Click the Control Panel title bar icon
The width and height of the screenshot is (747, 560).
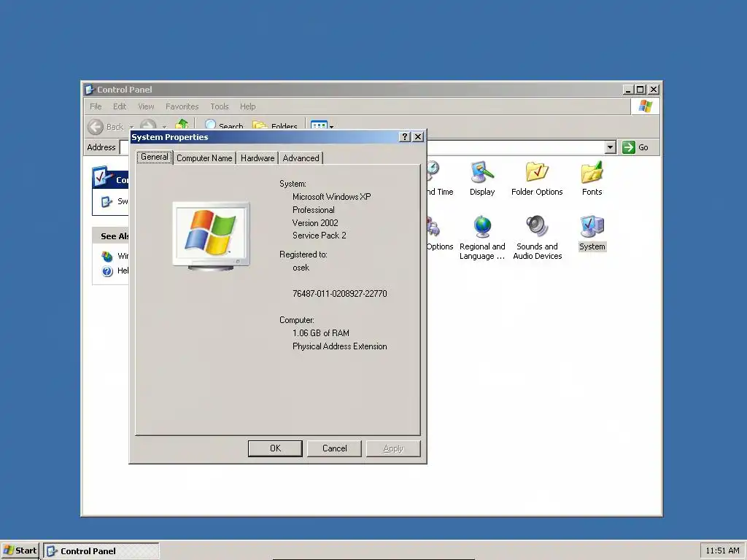[89, 90]
